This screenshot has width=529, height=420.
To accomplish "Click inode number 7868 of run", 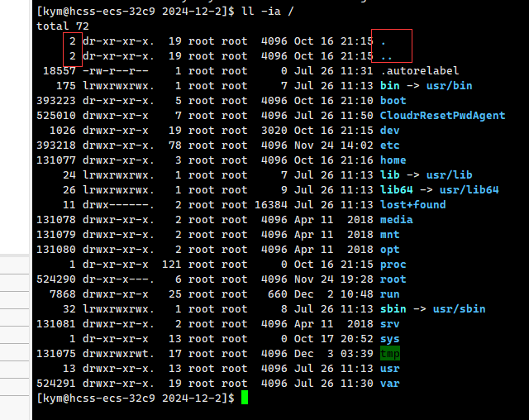I will 63,294.
